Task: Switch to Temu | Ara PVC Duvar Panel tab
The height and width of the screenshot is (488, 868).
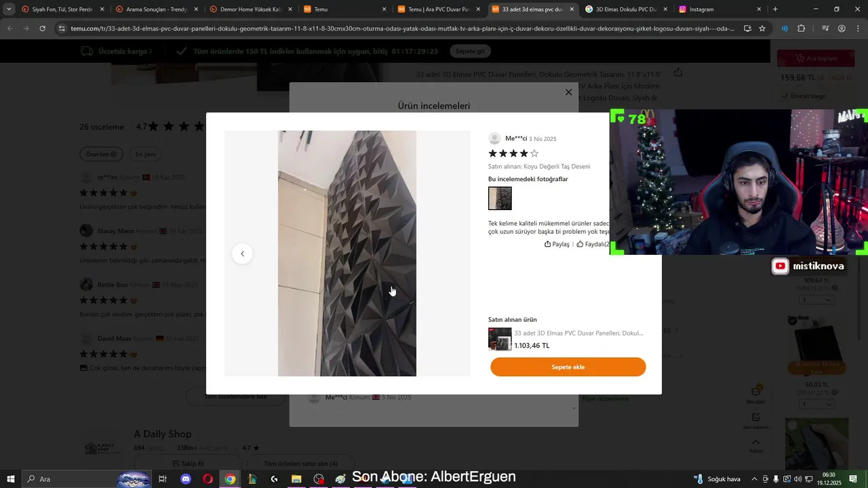Action: (x=438, y=9)
